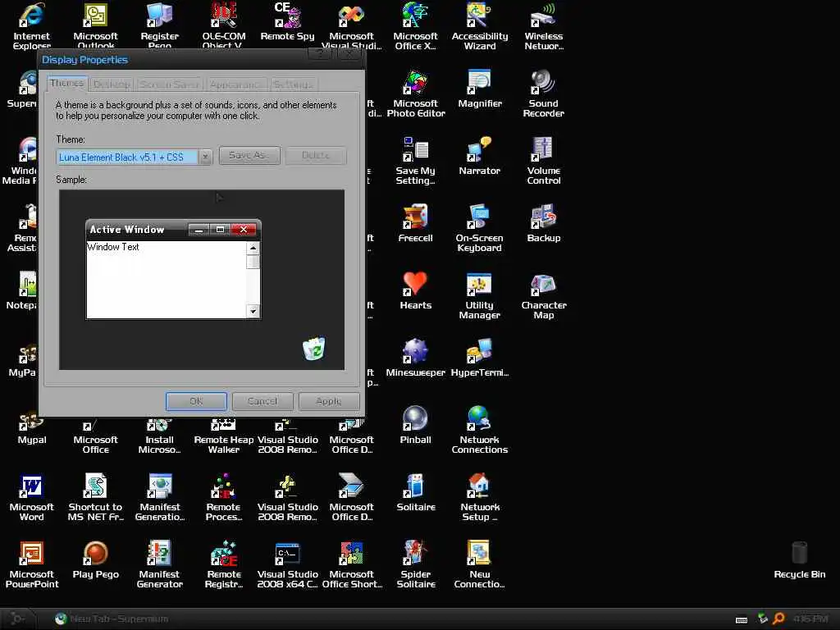Select the Microsoft Photo Editor icon
Screen dimensions: 840x630
tap(416, 94)
